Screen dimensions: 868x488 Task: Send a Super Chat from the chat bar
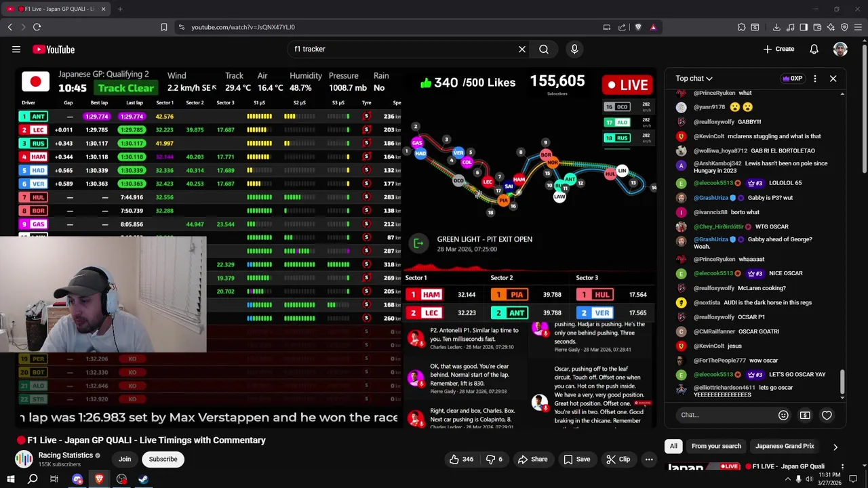pyautogui.click(x=805, y=415)
